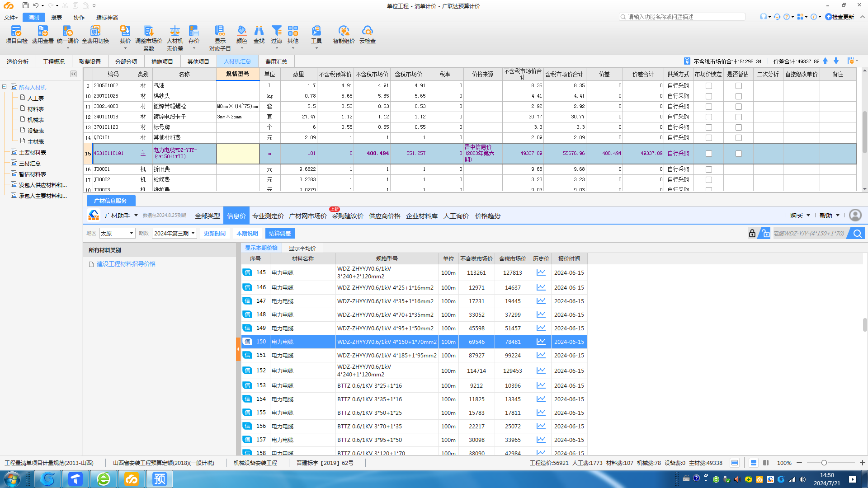Open the 统一调价 tool
This screenshot has height=488, width=868.
click(x=68, y=34)
